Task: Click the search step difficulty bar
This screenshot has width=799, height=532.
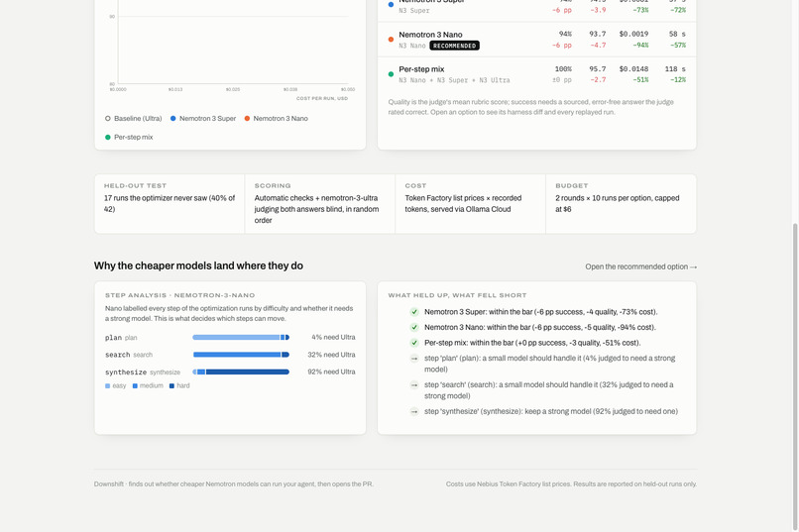Action: coord(241,355)
